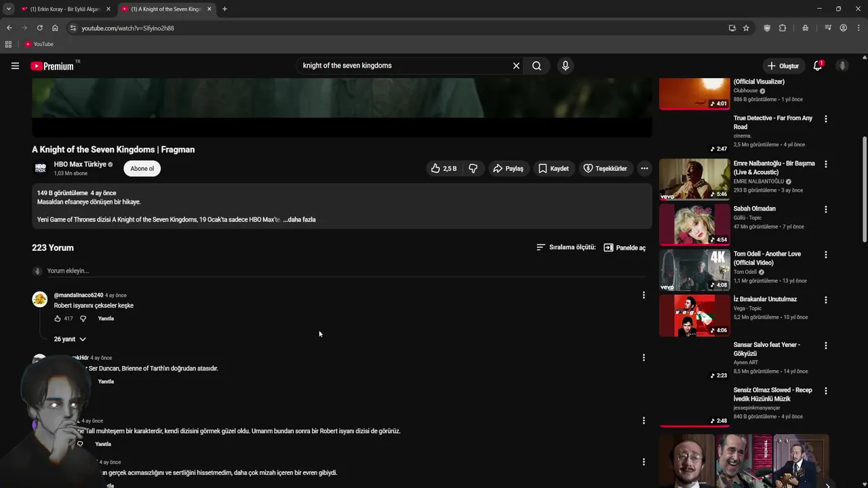Screen dimensions: 868x488
Task: Open Sabah Olmadan video thumbnail
Action: (x=694, y=224)
